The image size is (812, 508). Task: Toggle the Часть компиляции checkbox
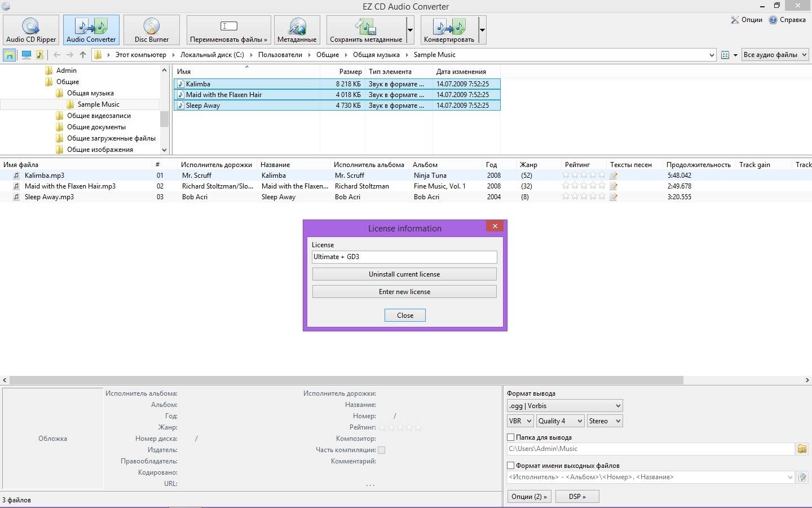[382, 450]
